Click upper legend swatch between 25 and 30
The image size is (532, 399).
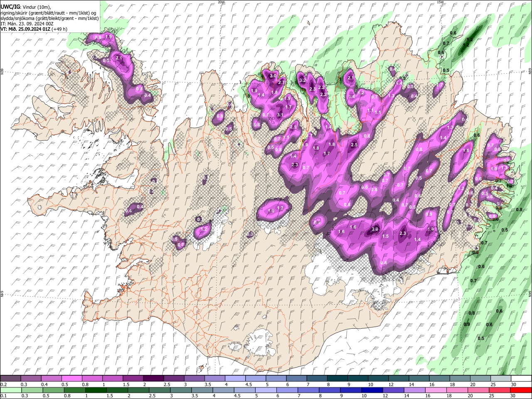click(x=500, y=379)
